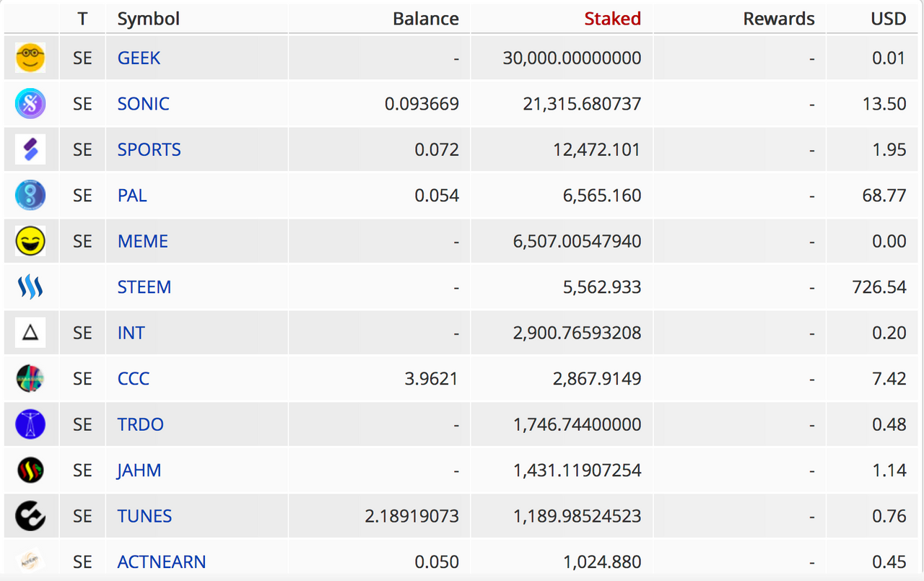Select CCC staked amount 2,867.9149
The image size is (924, 581).
pos(598,378)
